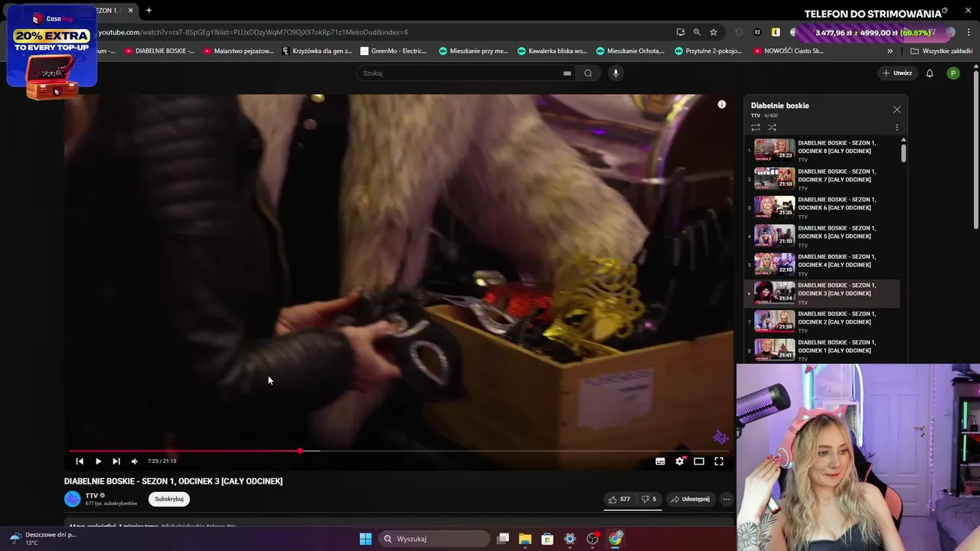Select current ODCINEK 3 playlist row

(x=823, y=293)
